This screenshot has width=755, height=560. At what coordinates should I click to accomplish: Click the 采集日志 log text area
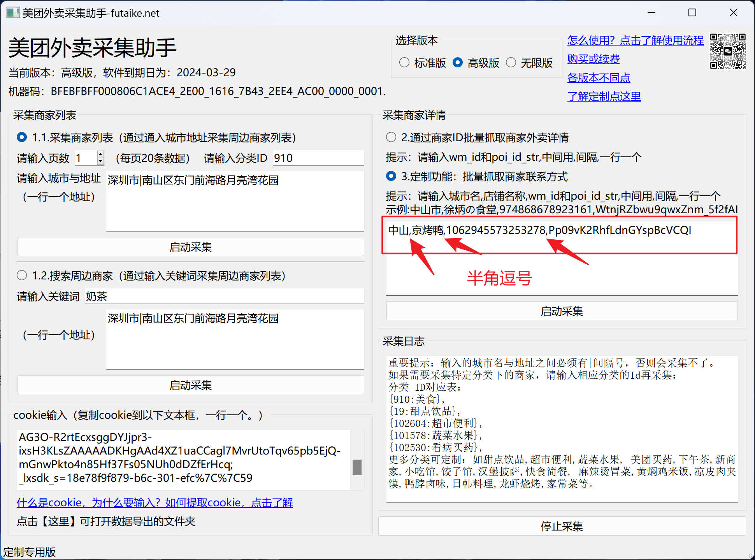click(562, 429)
